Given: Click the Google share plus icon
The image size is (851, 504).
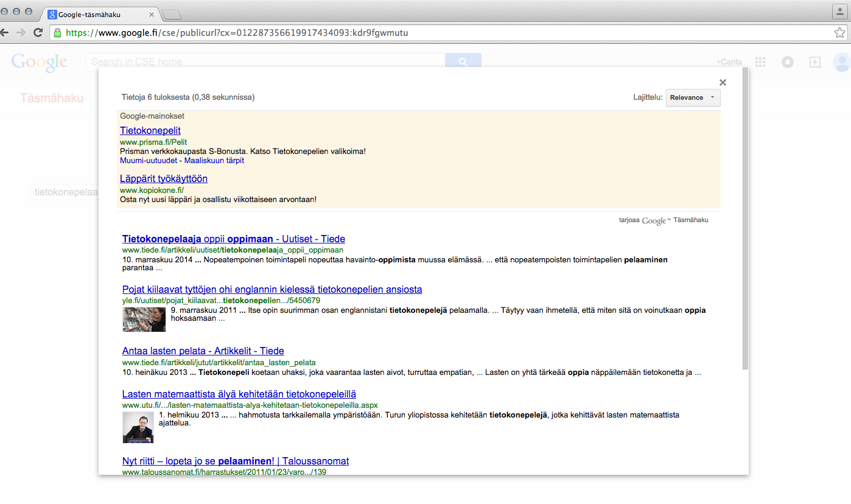Looking at the screenshot, I should pyautogui.click(x=815, y=62).
